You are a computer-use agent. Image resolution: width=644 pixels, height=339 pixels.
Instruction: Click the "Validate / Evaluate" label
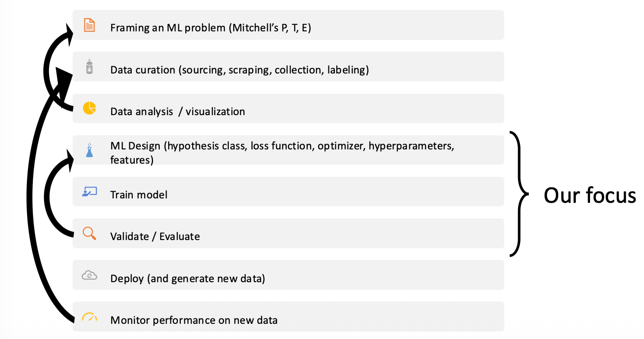(155, 236)
